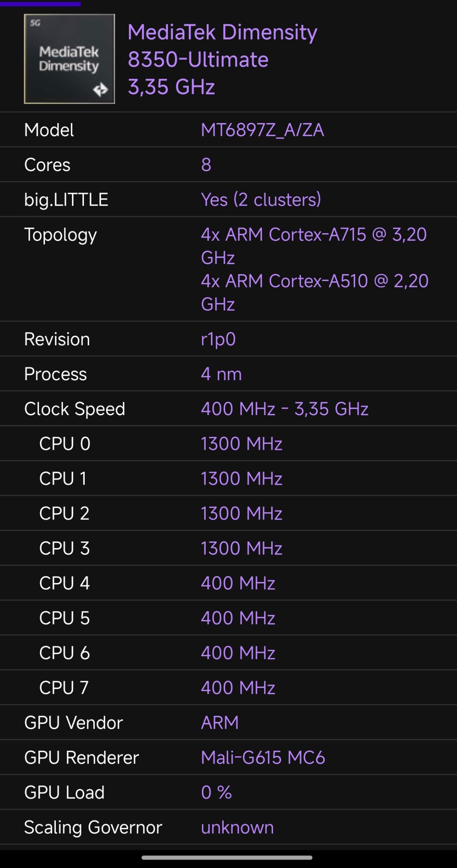Image resolution: width=457 pixels, height=868 pixels.
Task: Tap the Topology Cortex-A715 entry
Action: coord(314,246)
